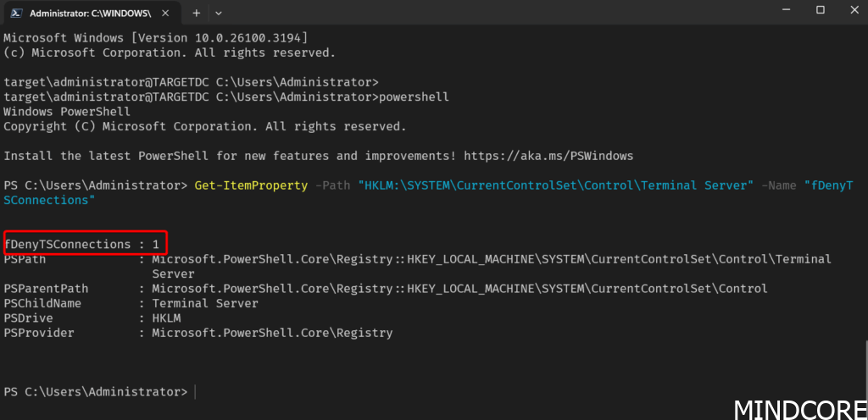868x420 pixels.
Task: Click the quoted HKLM:\SYSTEM registry path string
Action: tap(556, 185)
